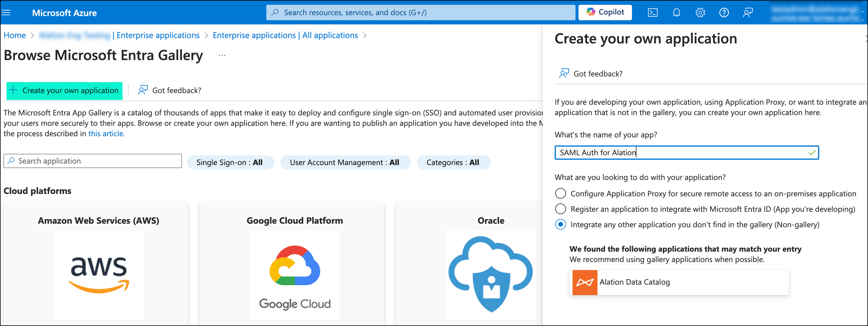Select Integrate any other application (Non-gallery) radio
This screenshot has width=868, height=326.
coord(560,225)
